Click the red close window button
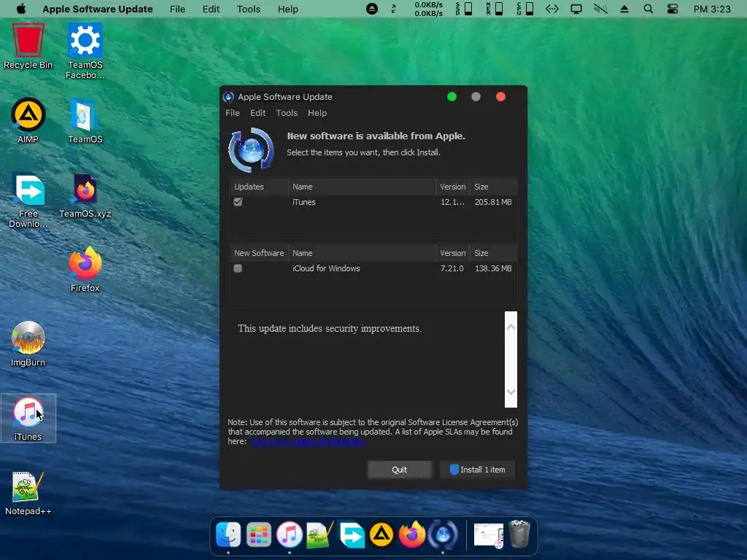 point(500,97)
